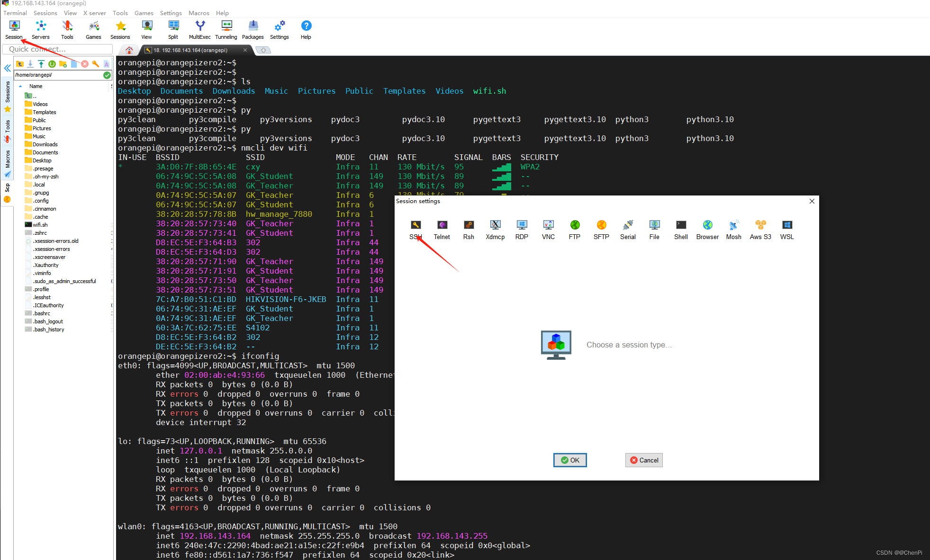Click green checkmark beside remote path

[x=107, y=75]
